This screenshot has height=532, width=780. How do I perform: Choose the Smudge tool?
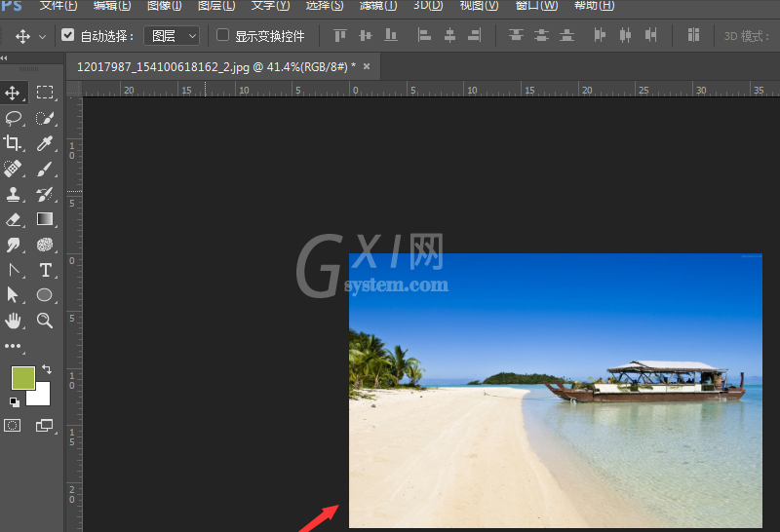[x=13, y=245]
